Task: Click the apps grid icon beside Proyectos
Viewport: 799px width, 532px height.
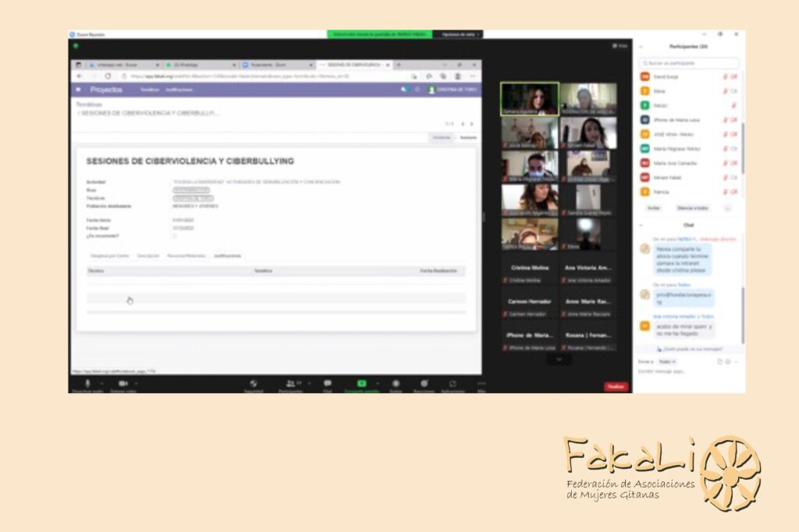Action: 79,90
